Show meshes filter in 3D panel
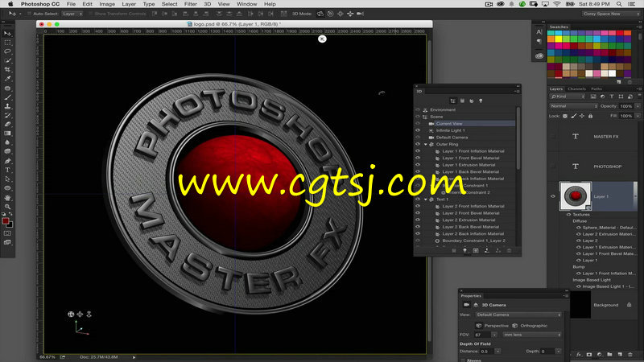Screen dimensions: 644x362 click(x=462, y=101)
